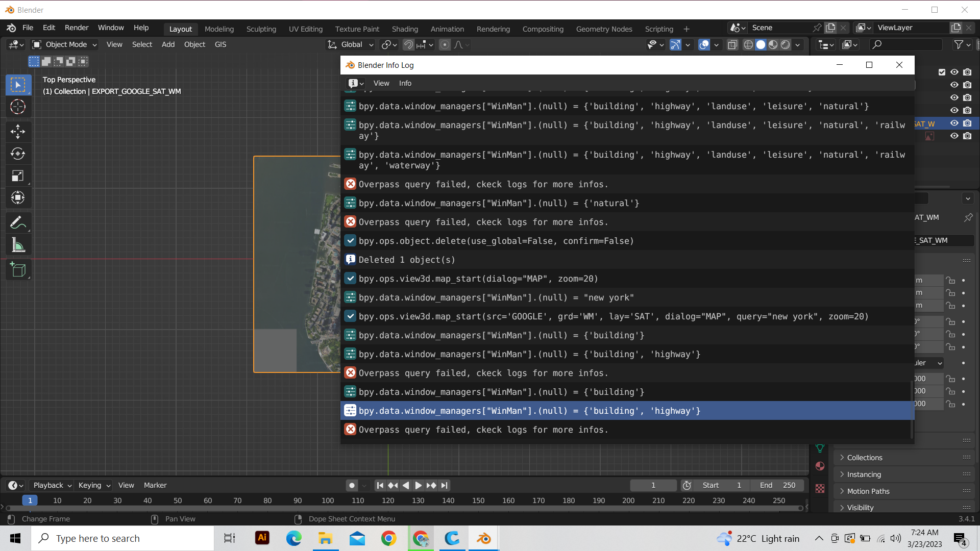Select the Measure tool
Screen dimensions: 980x551
pos(18,245)
